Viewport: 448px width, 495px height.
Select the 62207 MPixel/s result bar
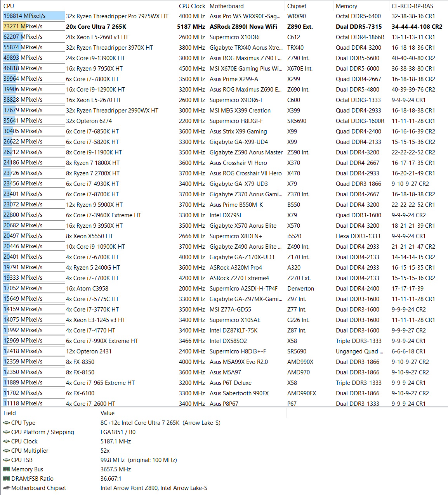tap(34, 37)
